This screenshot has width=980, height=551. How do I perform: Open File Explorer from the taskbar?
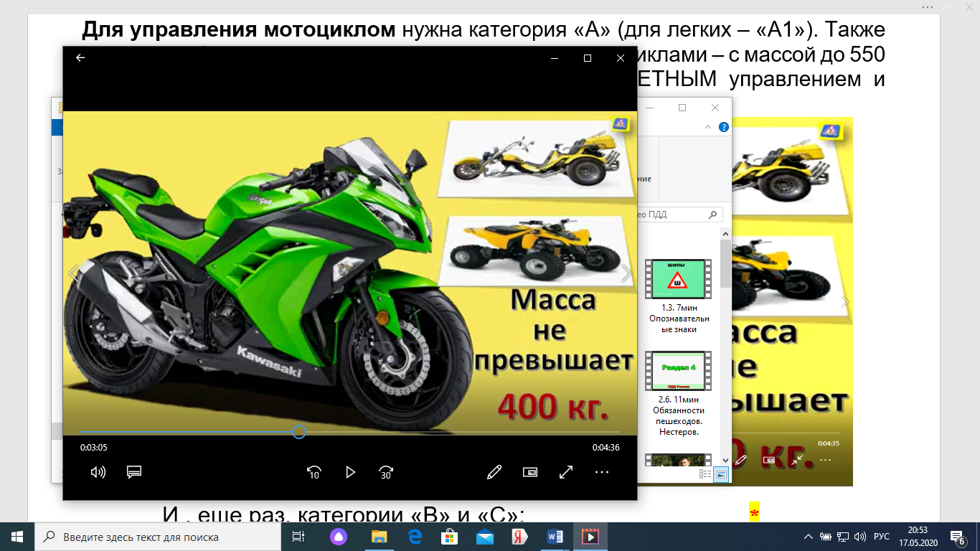378,537
